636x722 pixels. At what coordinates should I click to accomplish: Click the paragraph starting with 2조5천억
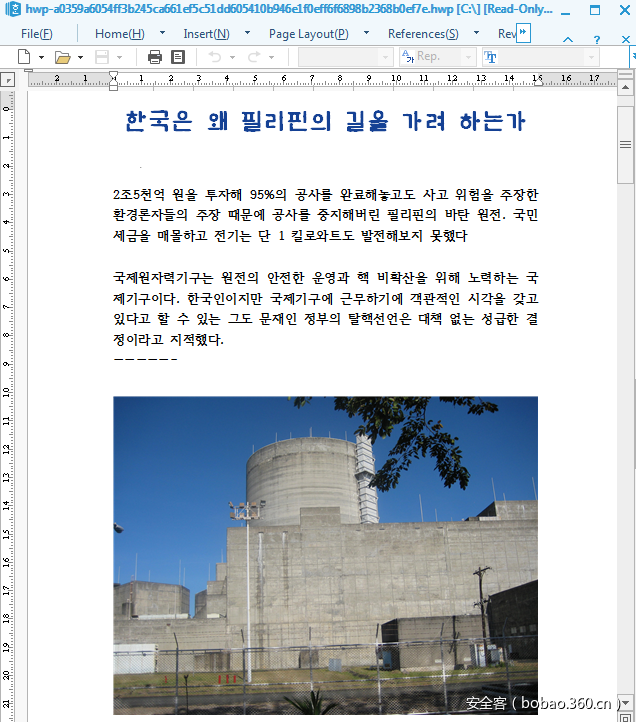coord(325,215)
